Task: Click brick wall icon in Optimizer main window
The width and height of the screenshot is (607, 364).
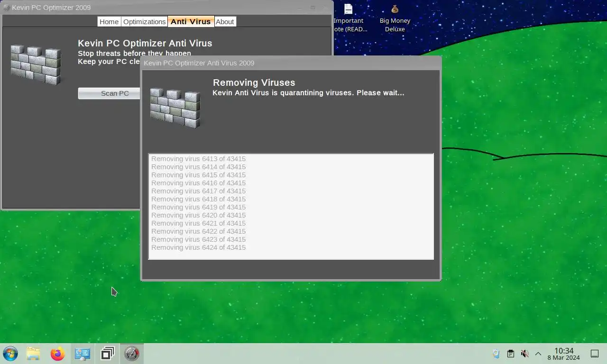Action: [x=36, y=65]
